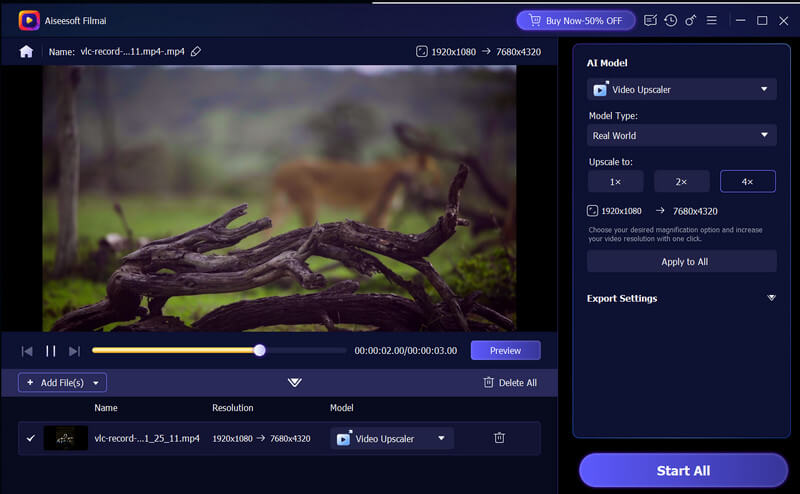
Task: Open the Model Type Real World dropdown
Action: pyautogui.click(x=681, y=135)
